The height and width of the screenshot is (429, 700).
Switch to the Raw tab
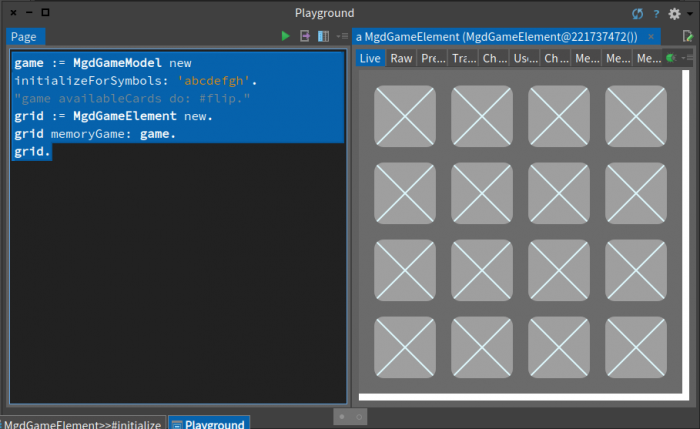click(401, 58)
